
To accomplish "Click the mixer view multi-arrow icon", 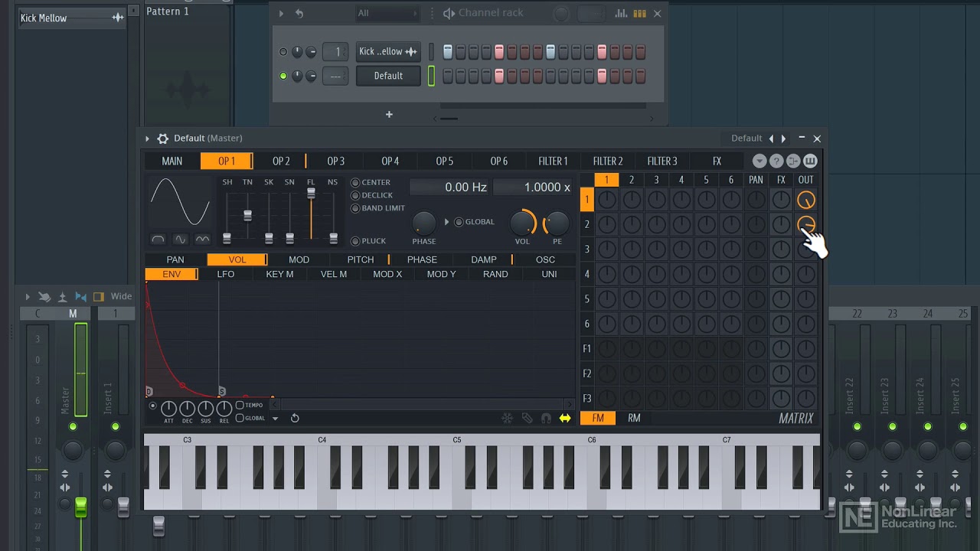I will click(x=44, y=297).
